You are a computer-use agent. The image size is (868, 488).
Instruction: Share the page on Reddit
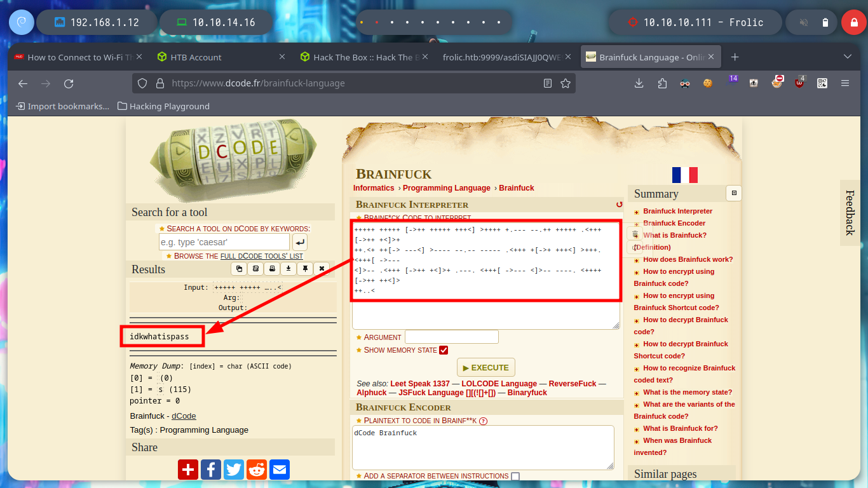pyautogui.click(x=257, y=470)
